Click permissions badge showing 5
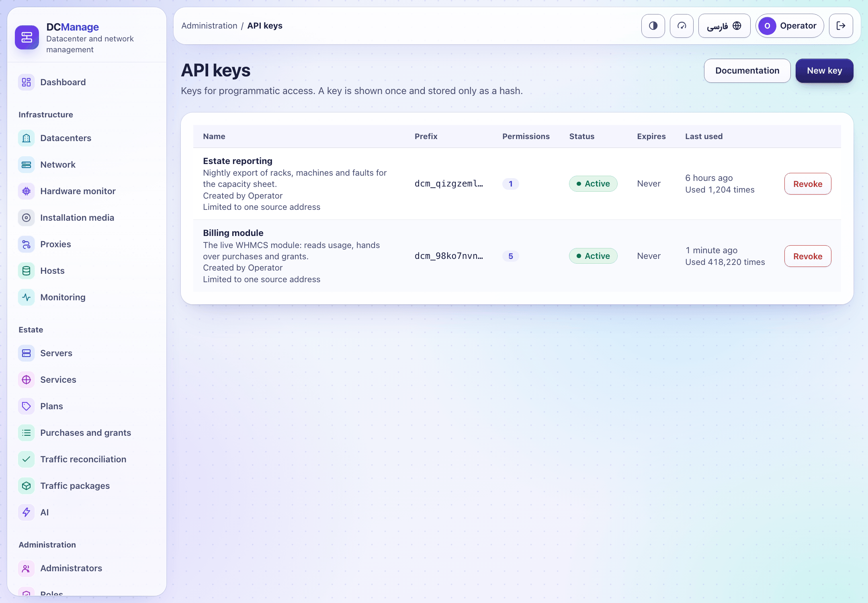The height and width of the screenshot is (603, 868). (x=510, y=256)
